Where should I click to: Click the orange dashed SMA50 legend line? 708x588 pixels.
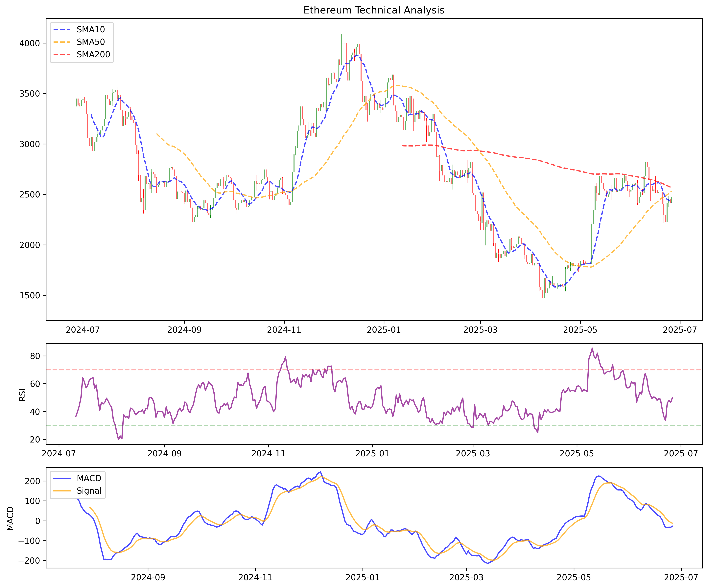62,42
